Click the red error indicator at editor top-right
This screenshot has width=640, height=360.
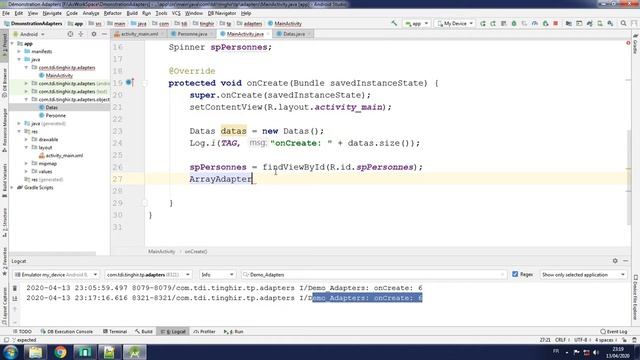click(x=628, y=43)
